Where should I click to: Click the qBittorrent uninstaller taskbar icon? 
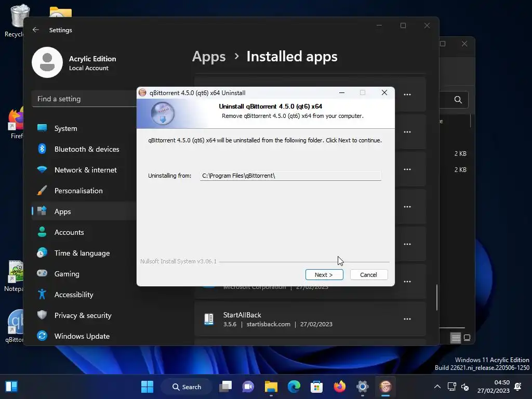pos(385,387)
